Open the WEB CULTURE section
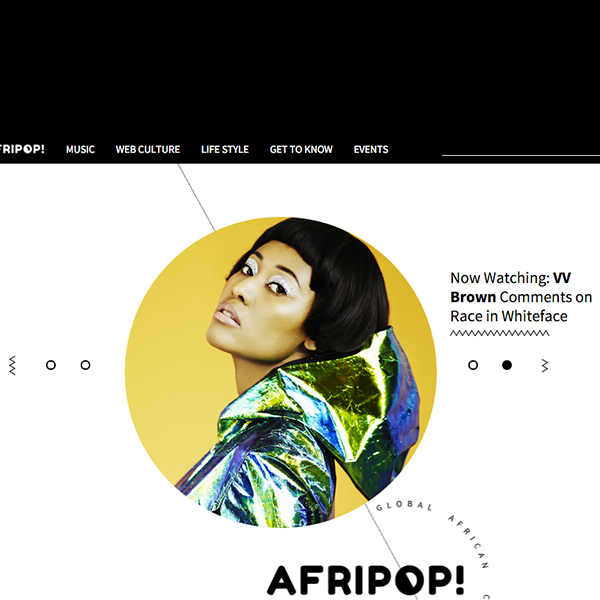This screenshot has width=600, height=600. 148,149
